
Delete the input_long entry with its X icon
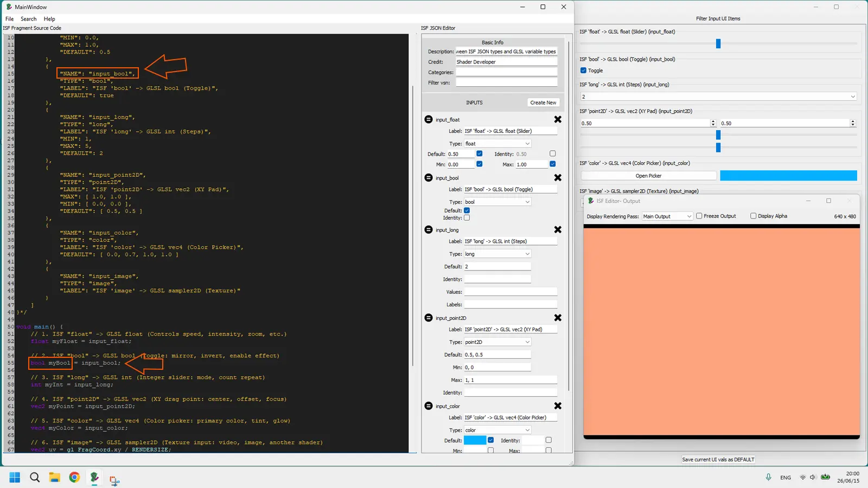[558, 230]
